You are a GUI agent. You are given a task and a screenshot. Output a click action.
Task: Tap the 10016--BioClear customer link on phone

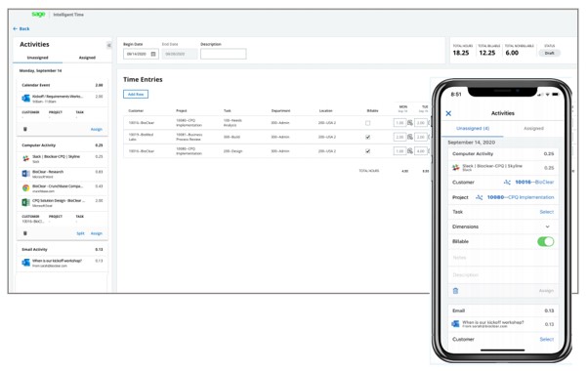tap(534, 183)
